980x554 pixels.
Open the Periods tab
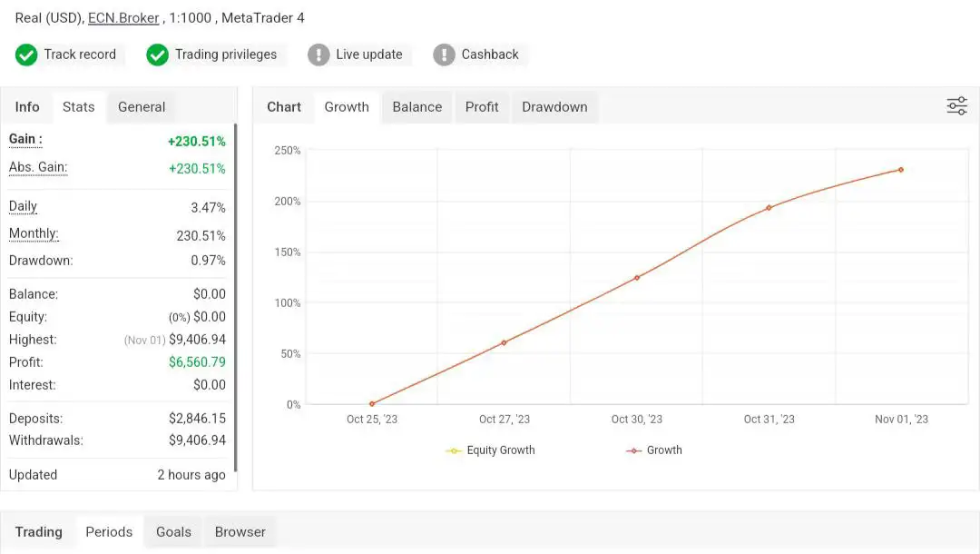click(109, 532)
